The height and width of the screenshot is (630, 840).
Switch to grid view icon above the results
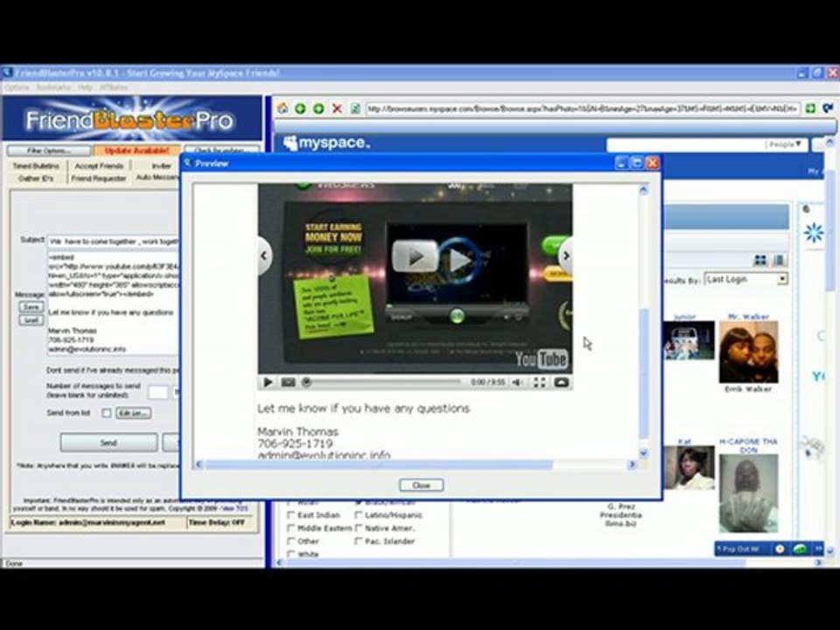coord(760,261)
